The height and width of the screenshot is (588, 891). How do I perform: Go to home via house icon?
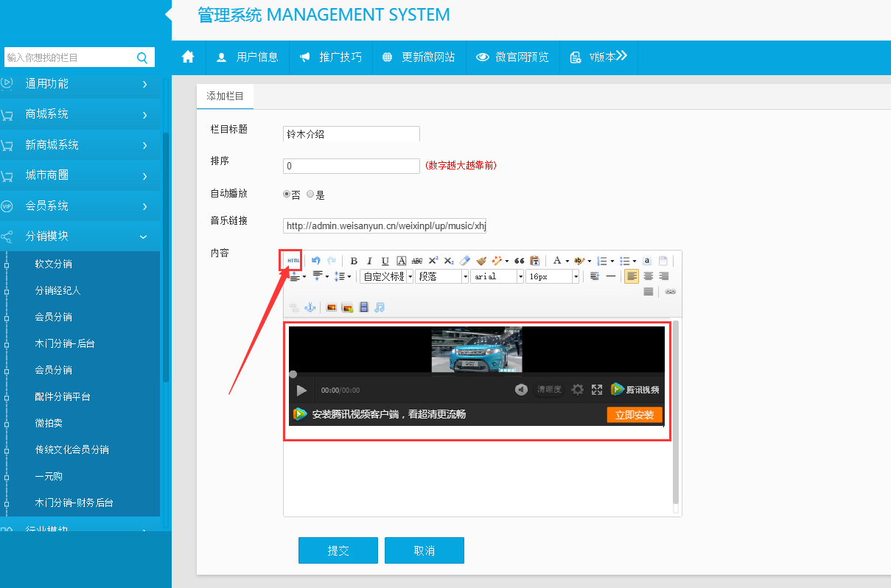click(x=188, y=57)
